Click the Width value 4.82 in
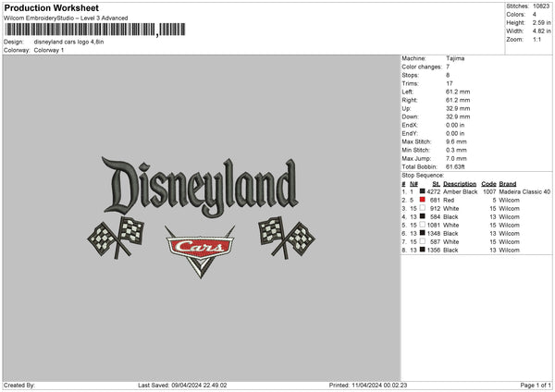 541,31
